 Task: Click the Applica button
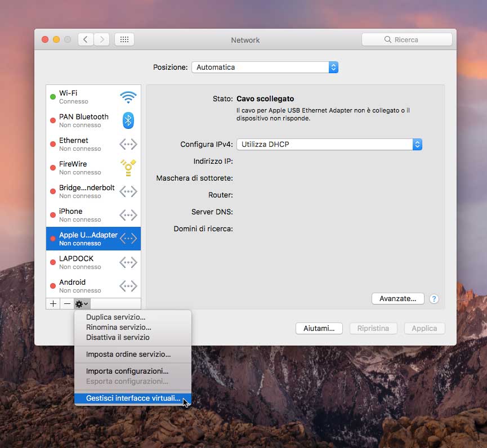[425, 329]
